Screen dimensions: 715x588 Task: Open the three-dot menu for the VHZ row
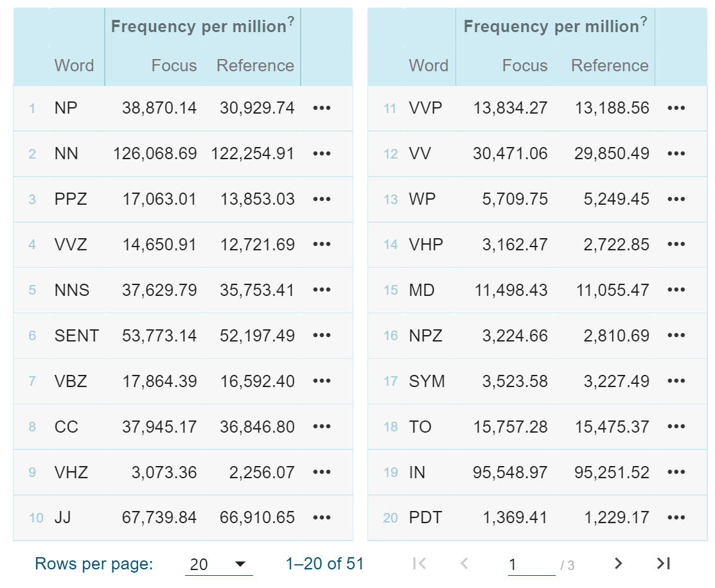322,472
